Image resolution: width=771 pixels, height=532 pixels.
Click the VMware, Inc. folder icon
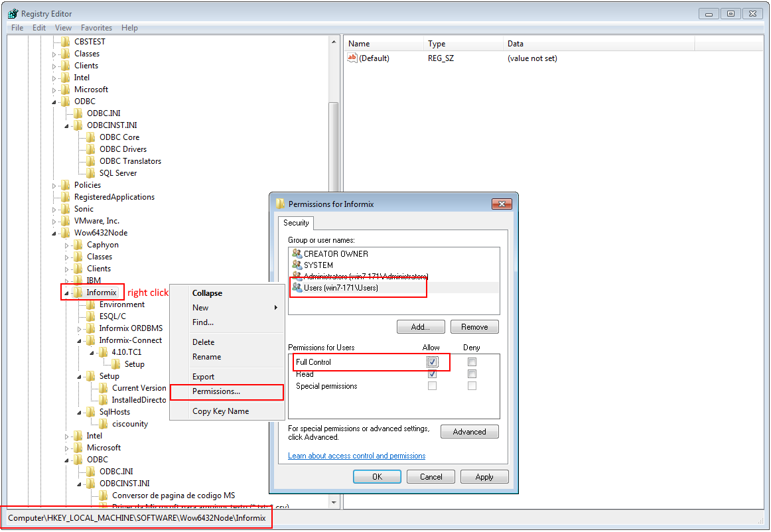pos(66,221)
